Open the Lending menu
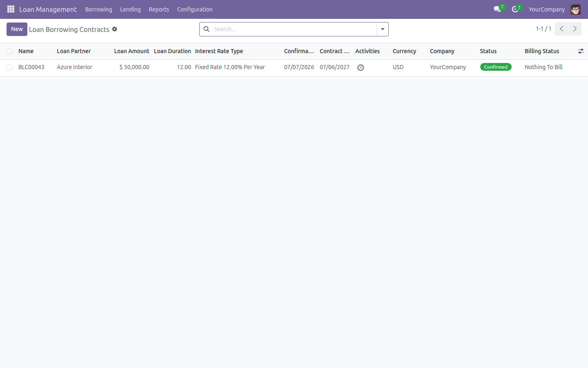The image size is (588, 368). (x=130, y=9)
